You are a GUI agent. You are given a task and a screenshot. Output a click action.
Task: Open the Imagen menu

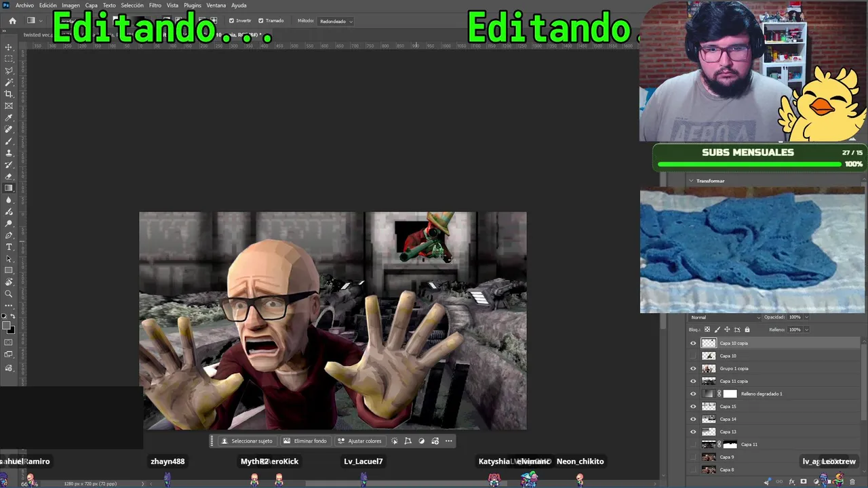pos(71,5)
